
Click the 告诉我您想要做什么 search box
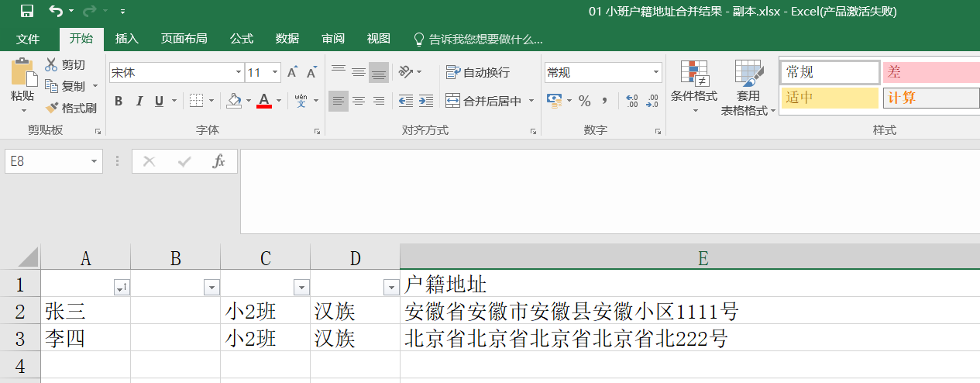pos(478,39)
